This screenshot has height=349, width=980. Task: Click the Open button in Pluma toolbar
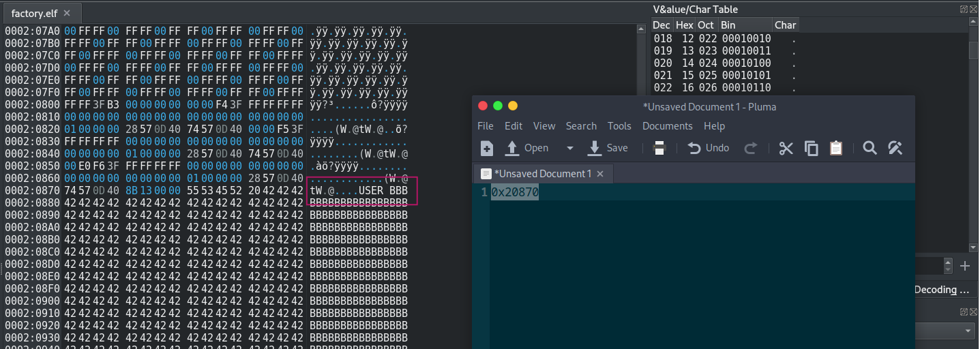point(526,148)
